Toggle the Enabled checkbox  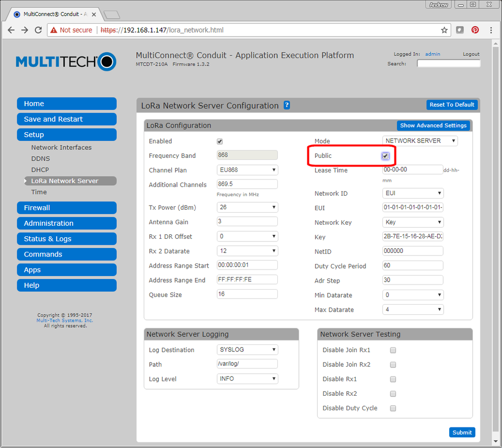point(220,141)
